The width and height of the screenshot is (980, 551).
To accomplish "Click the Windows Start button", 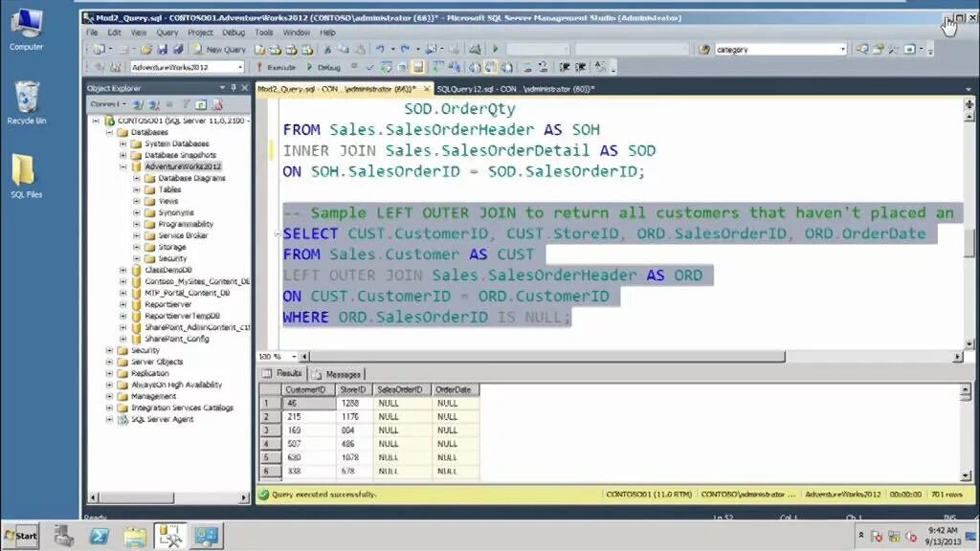I will tap(21, 536).
